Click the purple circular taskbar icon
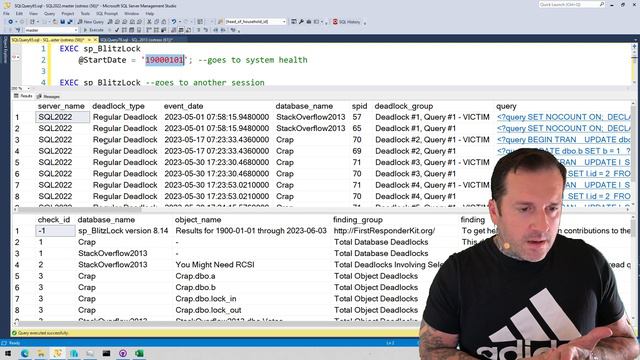Viewport: 640px width, 360px height. click(x=123, y=353)
